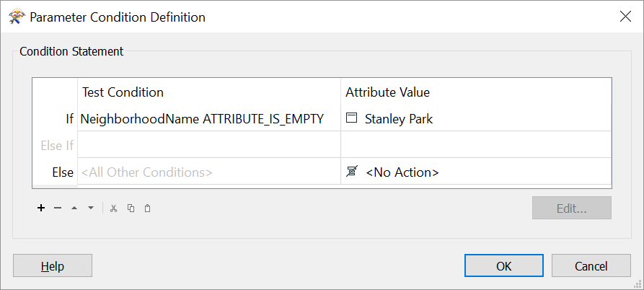
Task: Select the <No Action> value cell
Action: 476,171
